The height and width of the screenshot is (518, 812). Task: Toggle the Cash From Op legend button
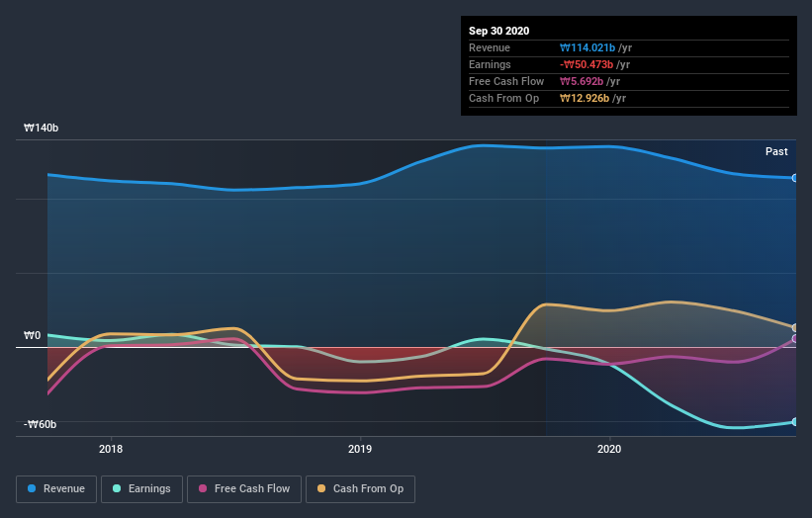[360, 489]
